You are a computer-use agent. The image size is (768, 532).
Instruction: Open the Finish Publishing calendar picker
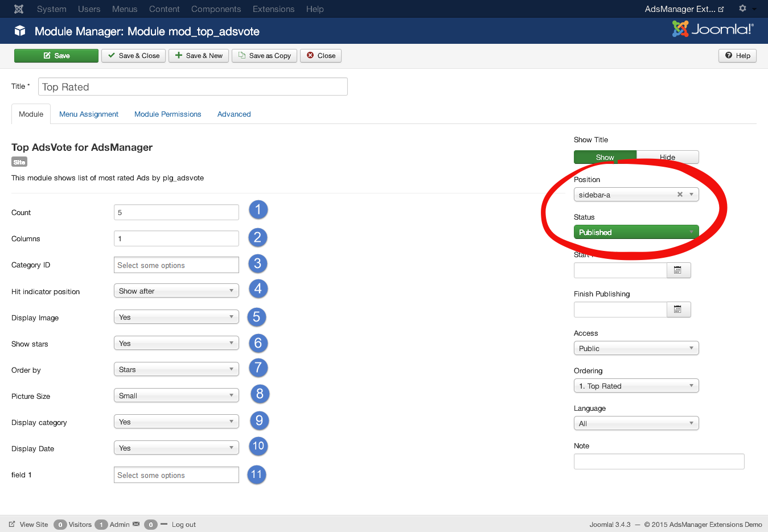(679, 310)
